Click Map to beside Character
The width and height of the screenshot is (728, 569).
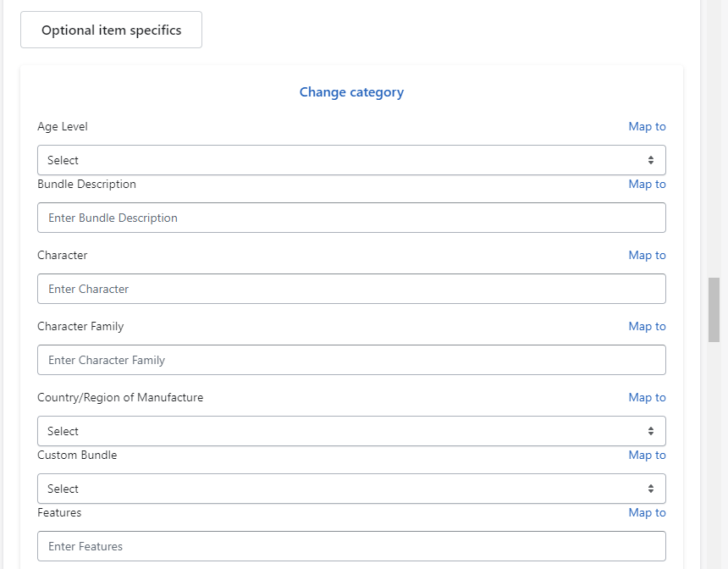pos(647,256)
